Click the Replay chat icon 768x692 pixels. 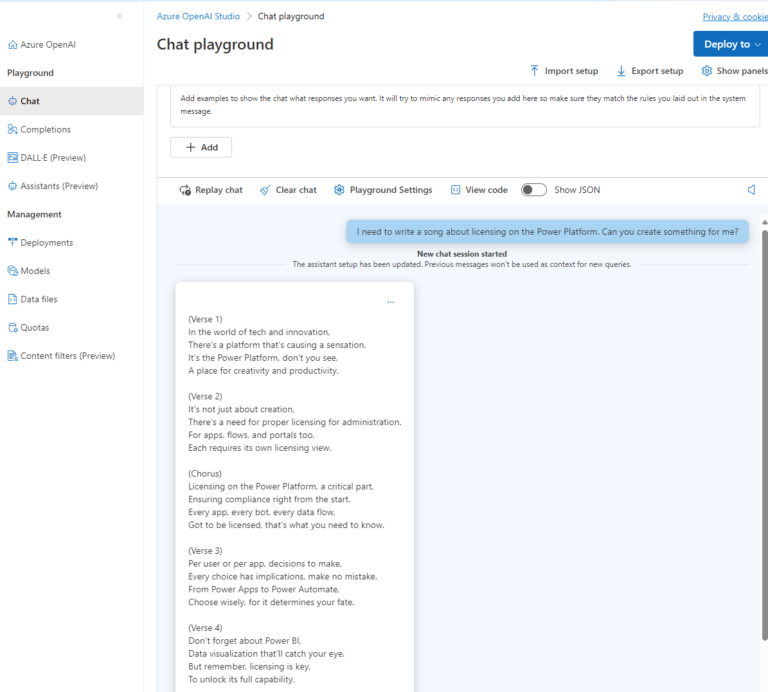pyautogui.click(x=185, y=190)
